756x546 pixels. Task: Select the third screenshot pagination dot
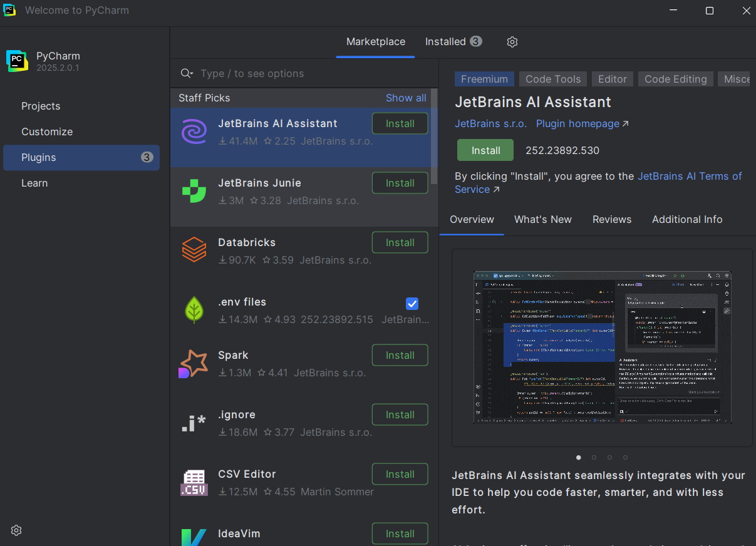point(609,457)
